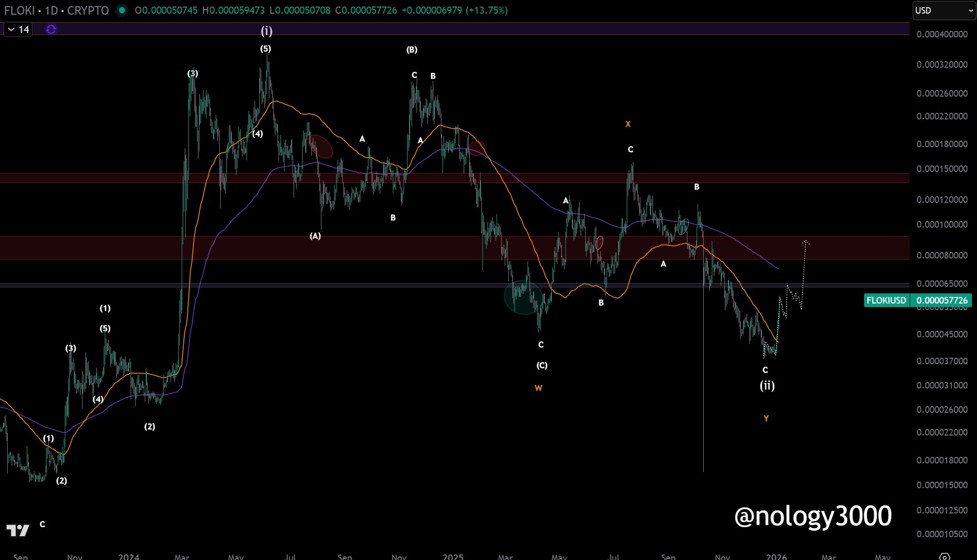Click the 2026 label on time axis
Viewport: 977px width, 560px height.
[x=776, y=556]
